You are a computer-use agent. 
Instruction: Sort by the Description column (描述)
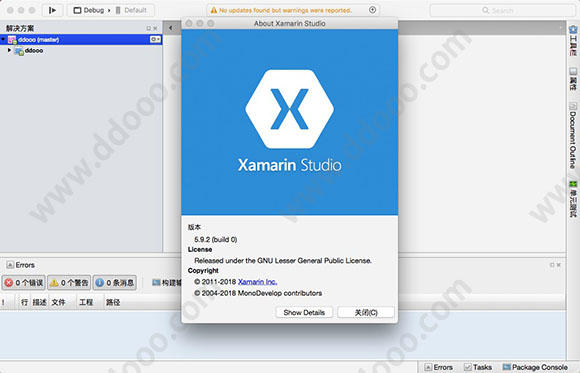[39, 303]
